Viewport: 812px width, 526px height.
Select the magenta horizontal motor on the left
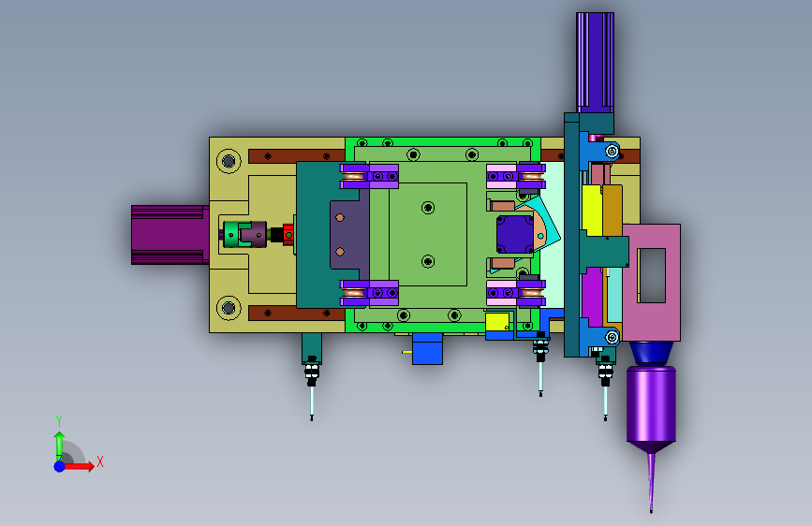[x=170, y=235]
